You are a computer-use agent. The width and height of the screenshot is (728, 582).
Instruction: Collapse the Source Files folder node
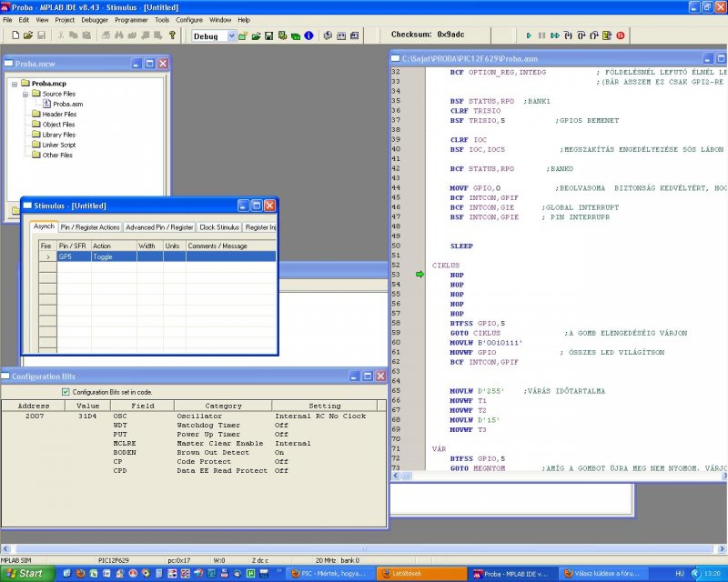pos(25,95)
